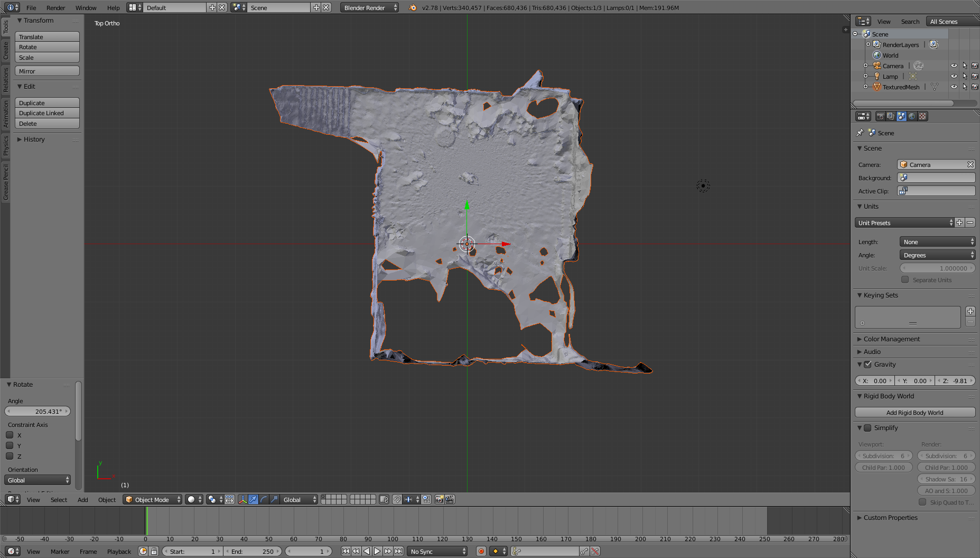Click the Mirror button
Image resolution: width=980 pixels, height=558 pixels.
tap(47, 71)
